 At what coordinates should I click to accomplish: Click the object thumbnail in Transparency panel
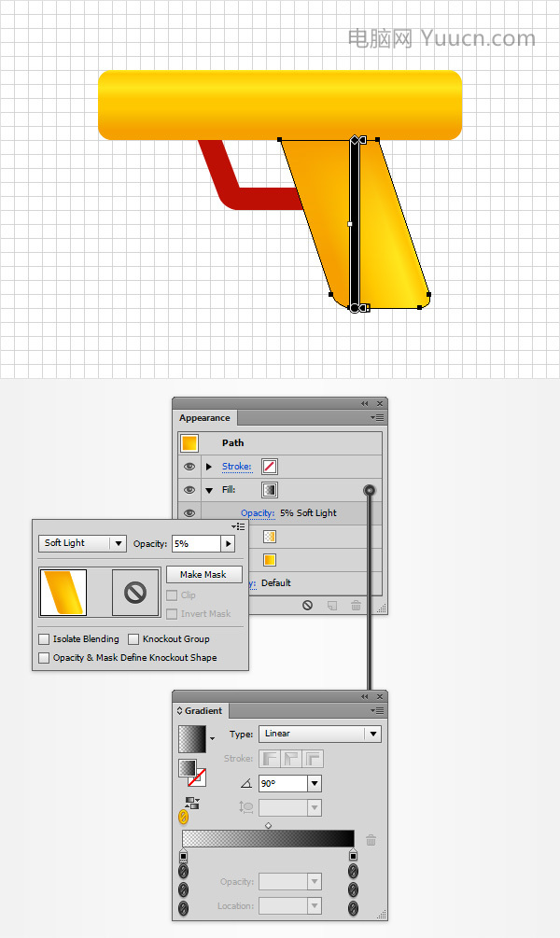(63, 593)
